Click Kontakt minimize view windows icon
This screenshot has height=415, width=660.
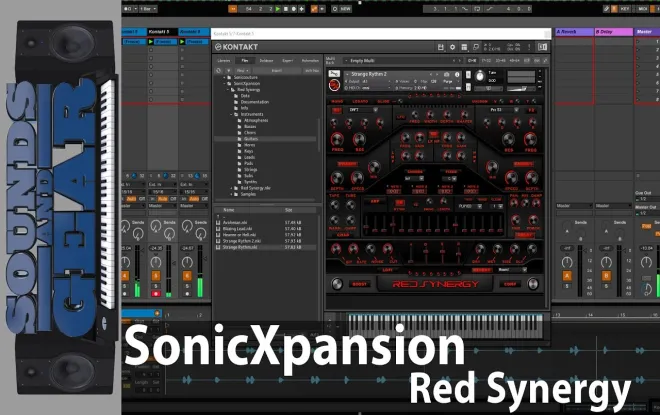[476, 47]
